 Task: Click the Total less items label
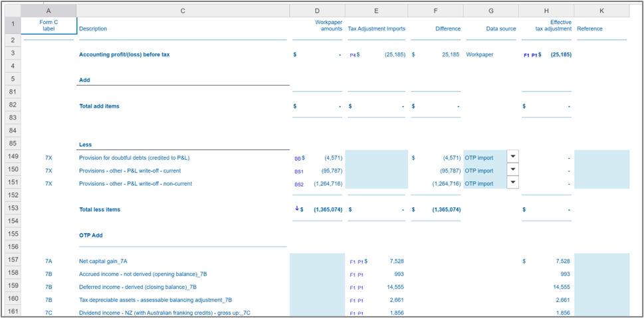click(x=100, y=209)
